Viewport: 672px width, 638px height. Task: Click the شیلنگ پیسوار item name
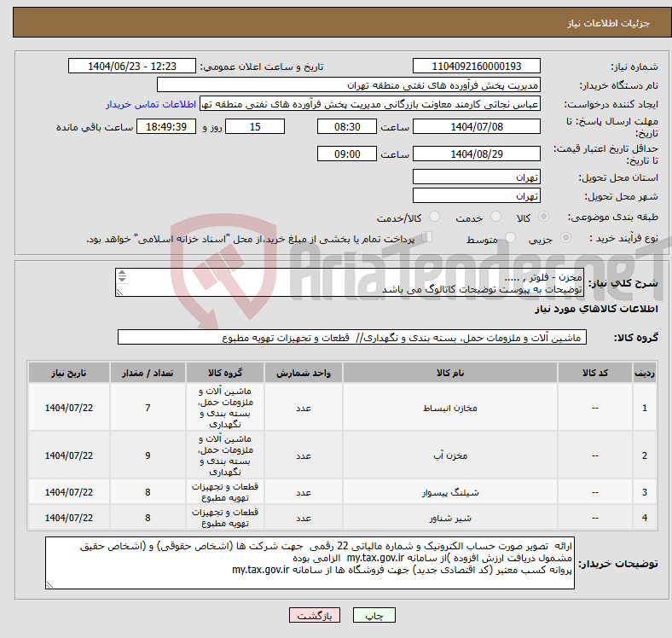[450, 492]
